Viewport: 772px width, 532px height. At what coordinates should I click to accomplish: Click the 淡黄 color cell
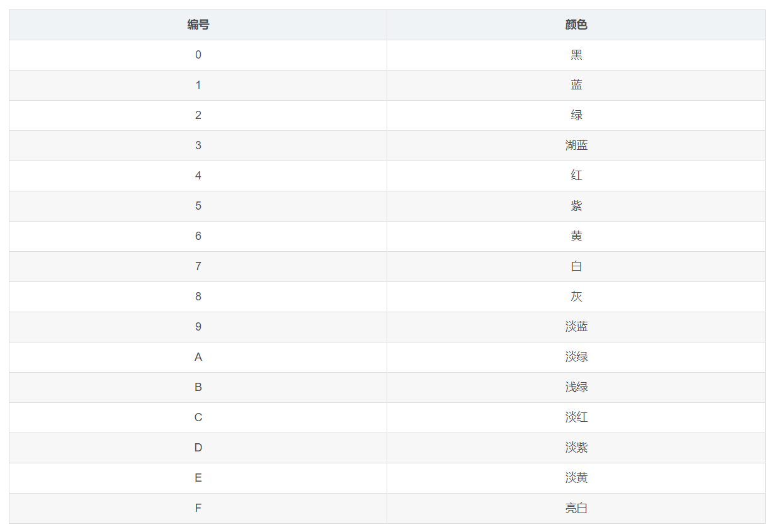click(x=576, y=478)
